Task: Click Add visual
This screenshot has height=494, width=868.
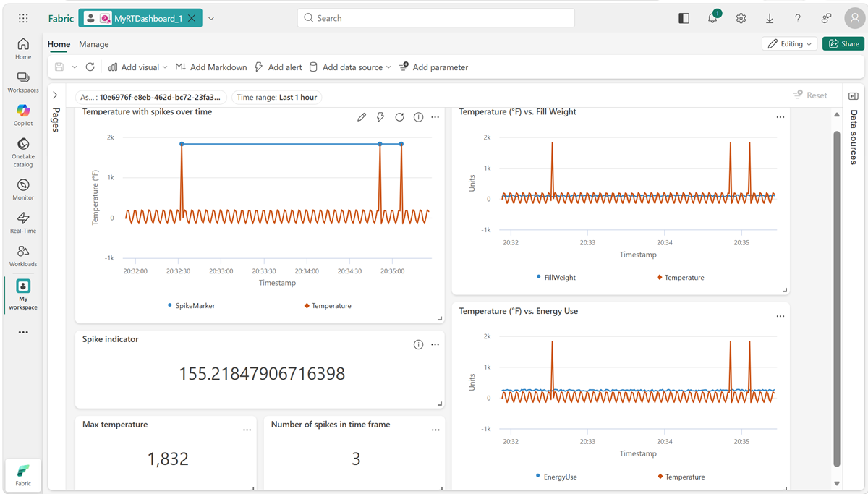Action: pyautogui.click(x=134, y=67)
